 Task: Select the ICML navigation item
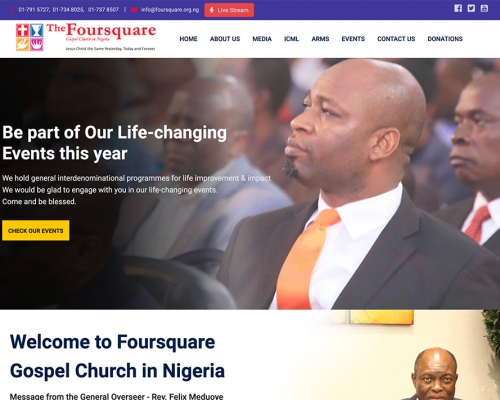point(291,39)
